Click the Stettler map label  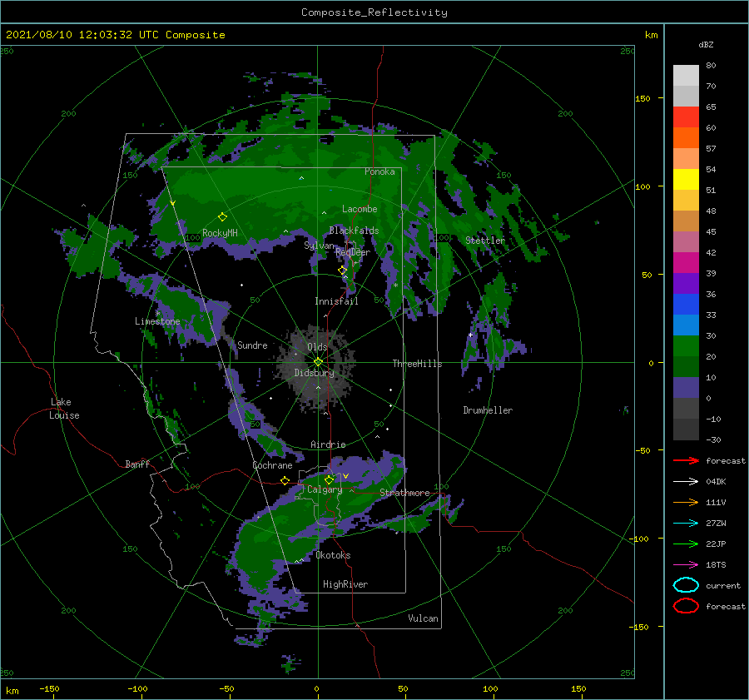point(485,241)
